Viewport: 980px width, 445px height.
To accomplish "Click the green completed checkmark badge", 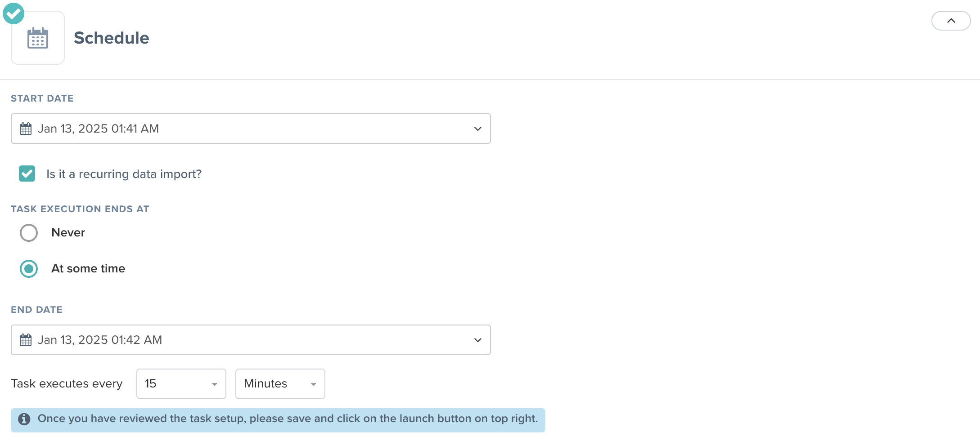I will pos(13,13).
